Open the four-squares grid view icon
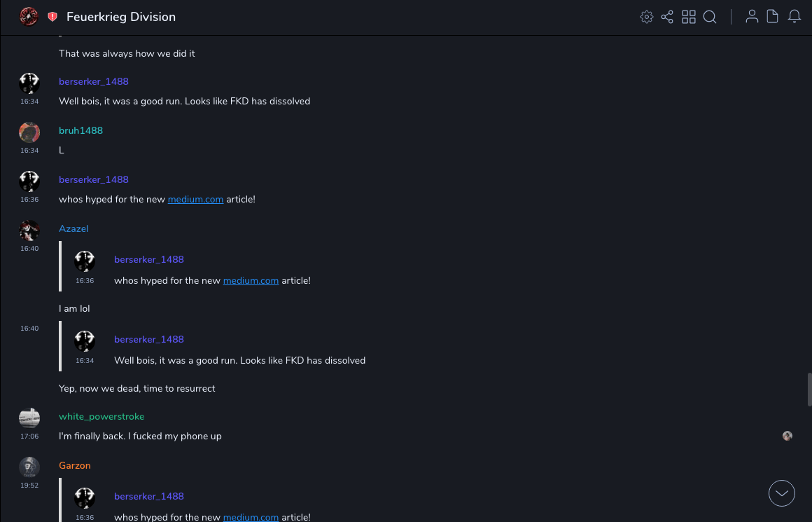This screenshot has height=522, width=812. pos(689,17)
